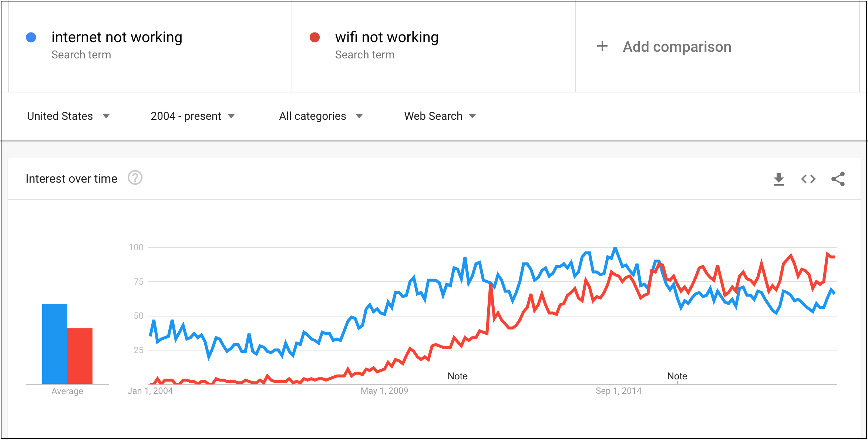This screenshot has height=440, width=868.
Task: Open the embed code icon
Action: click(808, 179)
